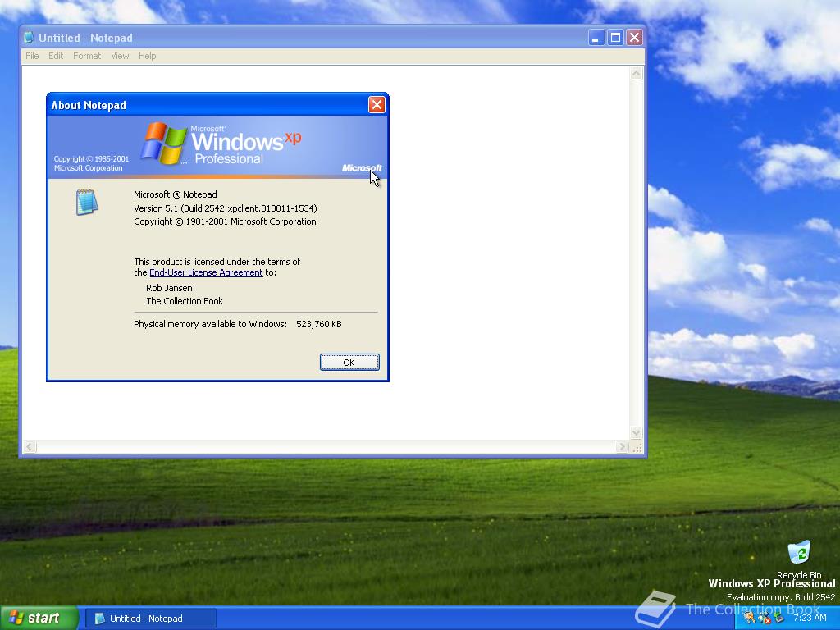Image resolution: width=840 pixels, height=630 pixels.
Task: Click the 7:23 AM taskbar clock
Action: [x=810, y=618]
